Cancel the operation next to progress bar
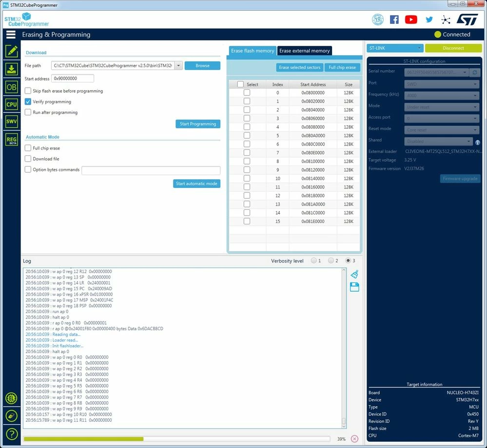This screenshot has height=448, width=487. tap(354, 439)
